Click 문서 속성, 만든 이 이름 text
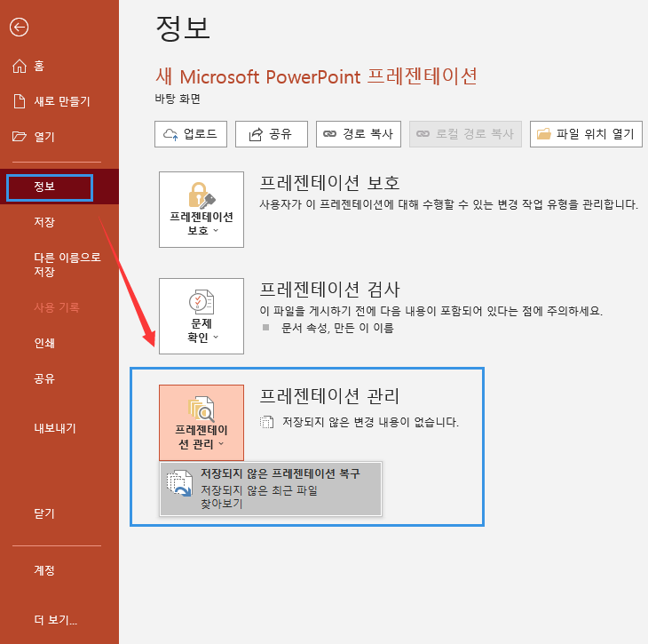Viewport: 648px width, 644px height. click(x=337, y=328)
